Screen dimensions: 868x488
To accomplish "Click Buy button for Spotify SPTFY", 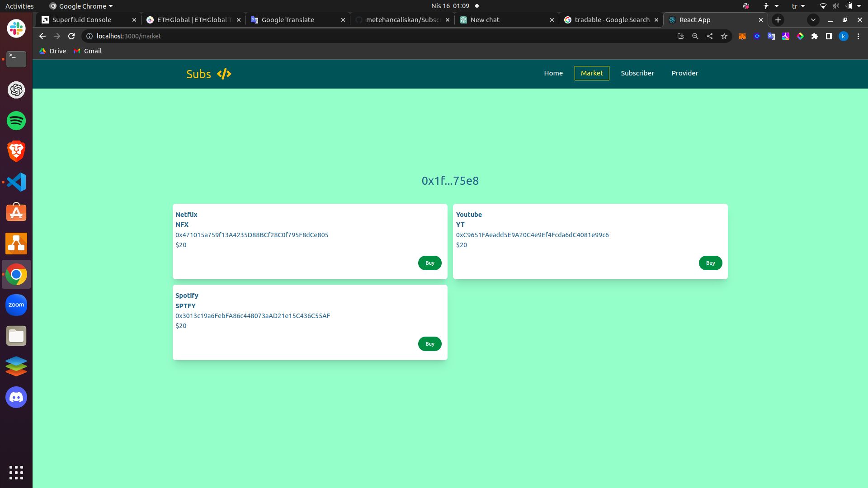I will [x=429, y=343].
